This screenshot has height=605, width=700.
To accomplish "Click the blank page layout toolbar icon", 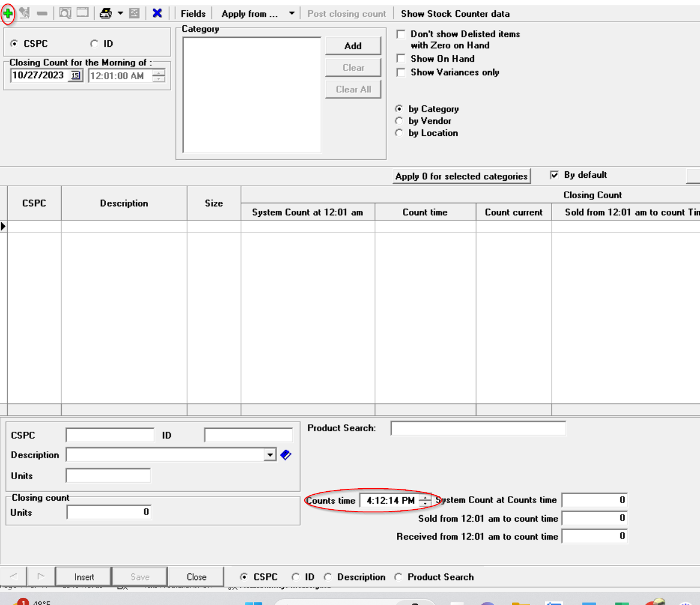I will coord(83,13).
